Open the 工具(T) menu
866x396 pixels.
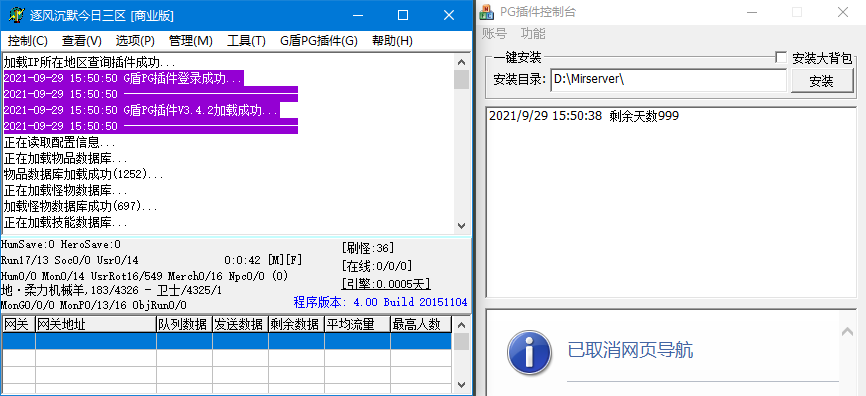(246, 40)
